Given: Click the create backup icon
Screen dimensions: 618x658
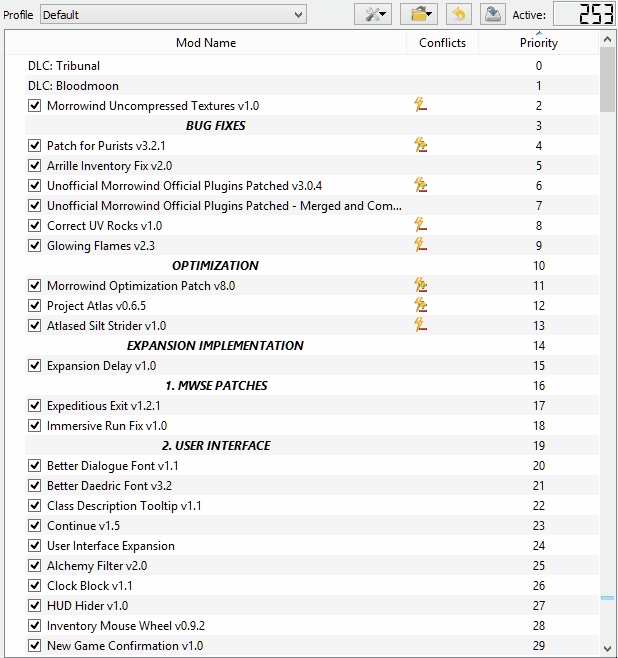Looking at the screenshot, I should point(493,15).
